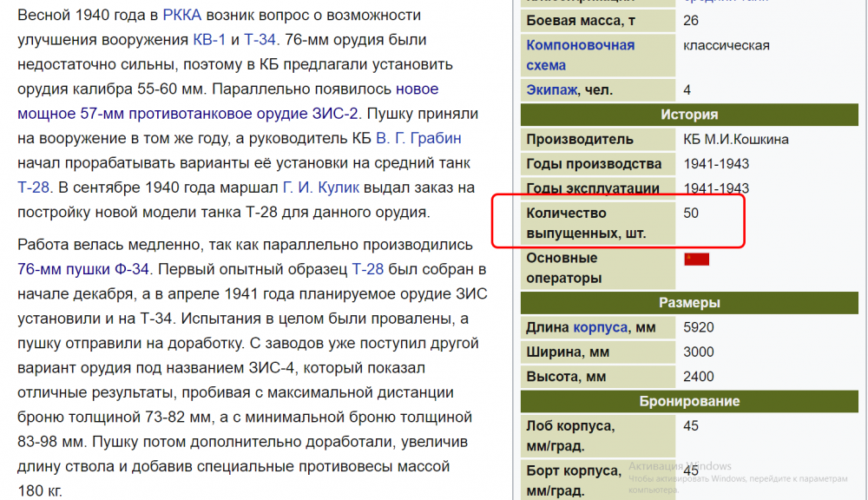Select the hull length value 5920
Viewport: 868px width, 500px height.
pyautogui.click(x=699, y=328)
